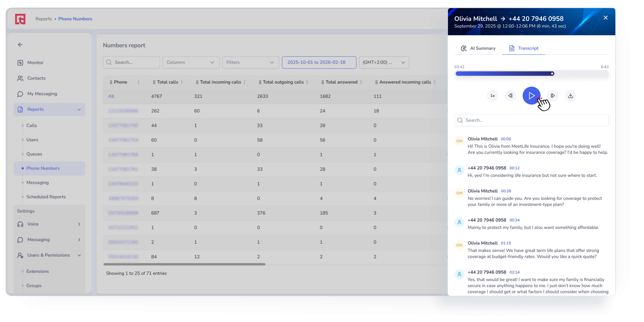This screenshot has width=644, height=322.
Task: Download the call recording
Action: coord(570,96)
